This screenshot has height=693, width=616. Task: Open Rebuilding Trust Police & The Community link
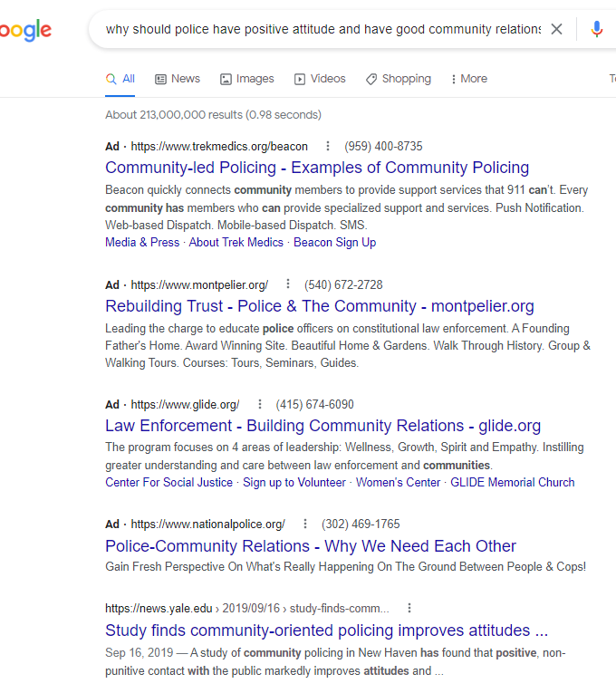320,306
